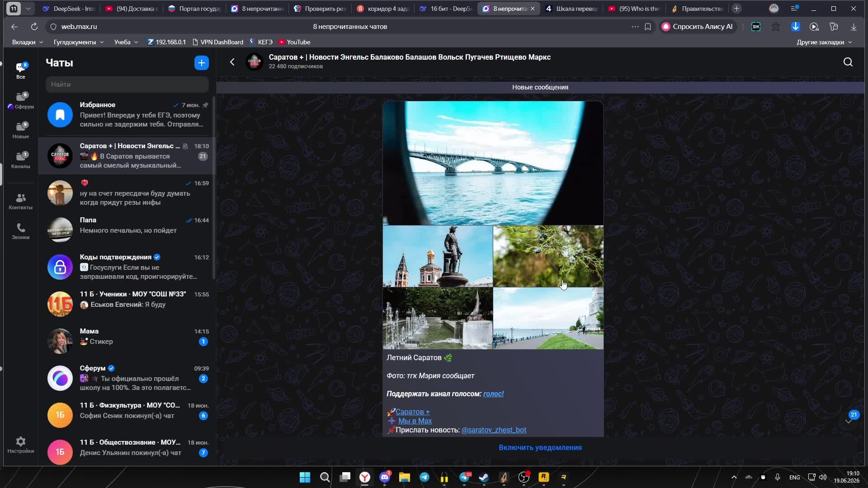Open the КЕГЭ bookmark
Image resolution: width=868 pixels, height=488 pixels.
(x=261, y=42)
